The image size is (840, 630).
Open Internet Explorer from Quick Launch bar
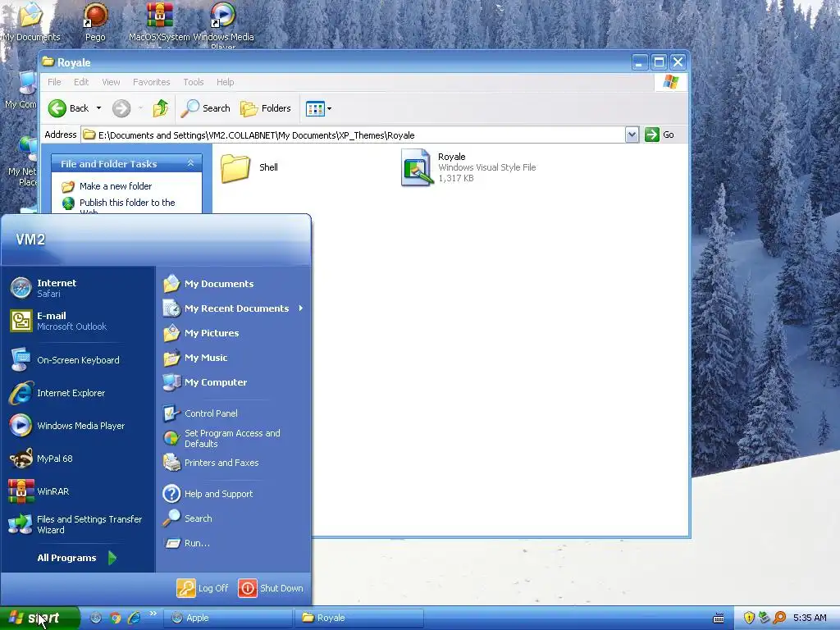[135, 618]
